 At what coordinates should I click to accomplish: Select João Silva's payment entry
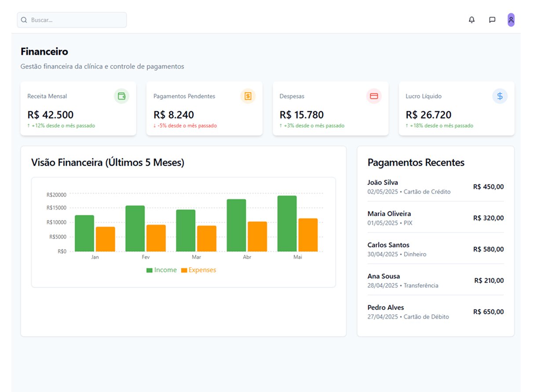435,187
